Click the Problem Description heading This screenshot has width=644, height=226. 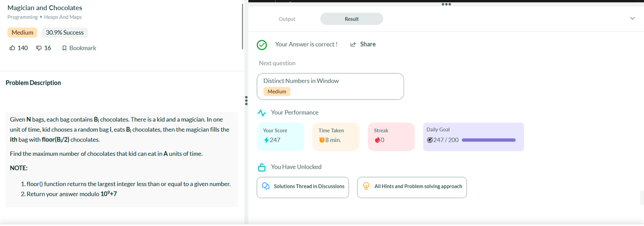(x=33, y=83)
